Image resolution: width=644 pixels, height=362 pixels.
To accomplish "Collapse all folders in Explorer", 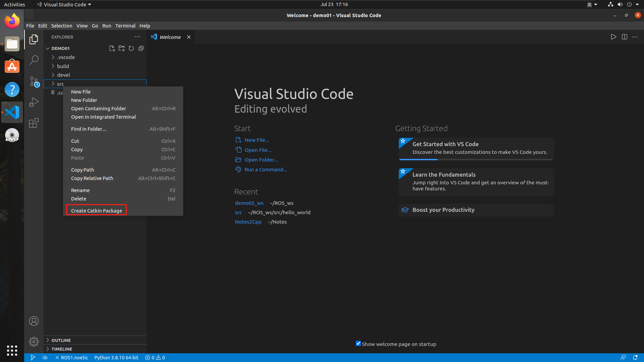I will (141, 48).
